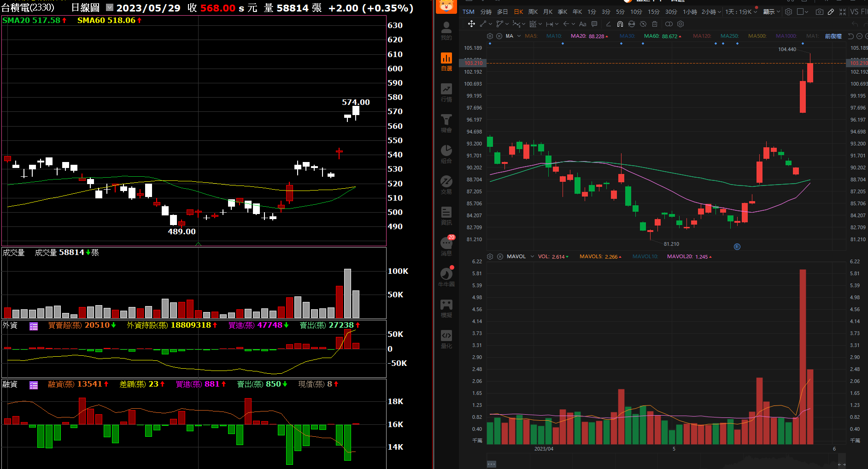Toggle the MAVOL10 line visibility
The width and height of the screenshot is (868, 469).
(645, 256)
